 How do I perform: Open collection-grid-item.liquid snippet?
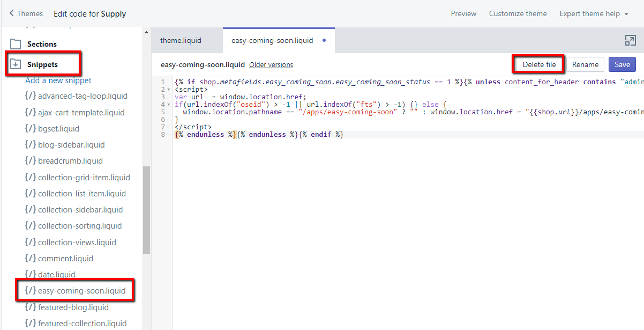pos(84,177)
